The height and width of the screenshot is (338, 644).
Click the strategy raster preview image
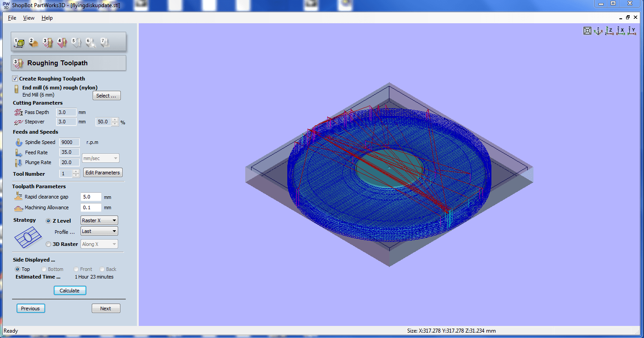[x=28, y=237]
